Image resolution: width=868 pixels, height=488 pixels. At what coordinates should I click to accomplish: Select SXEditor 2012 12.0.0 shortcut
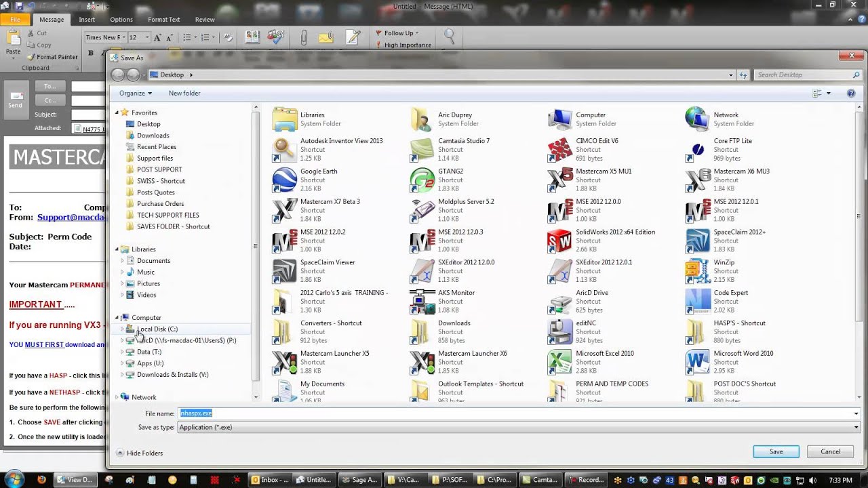click(x=453, y=271)
